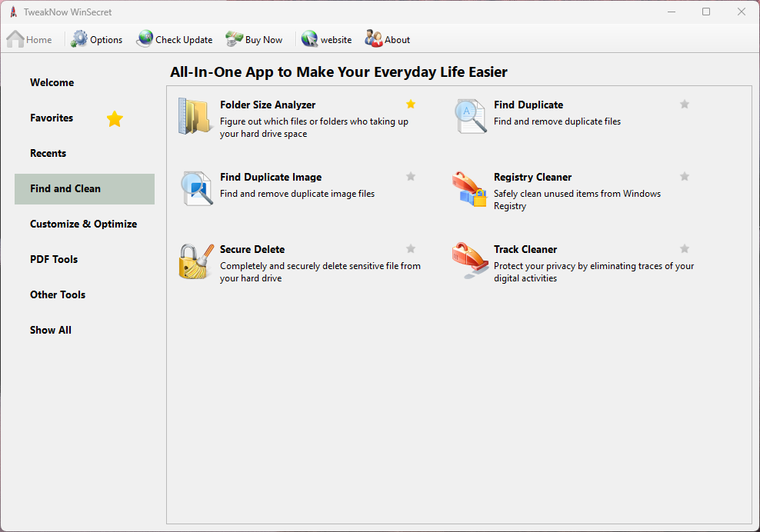Click the Options gear toolbar icon
The height and width of the screenshot is (532, 760).
click(79, 39)
